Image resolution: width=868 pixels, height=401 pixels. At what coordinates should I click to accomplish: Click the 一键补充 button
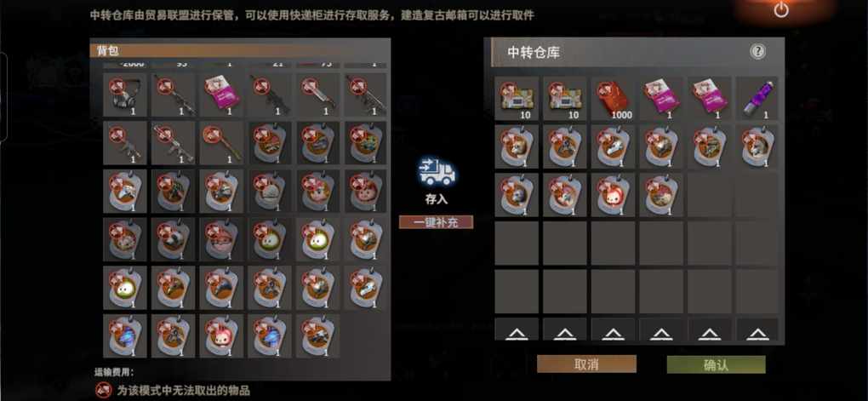click(437, 222)
